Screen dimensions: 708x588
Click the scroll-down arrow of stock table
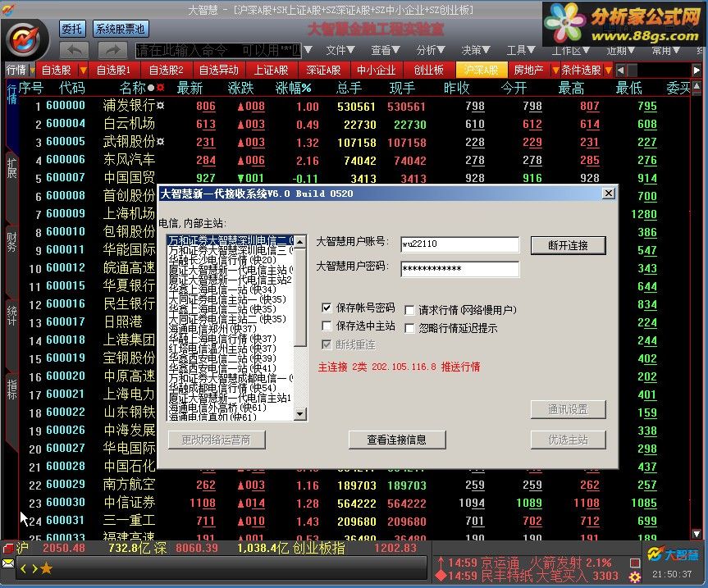(697, 534)
